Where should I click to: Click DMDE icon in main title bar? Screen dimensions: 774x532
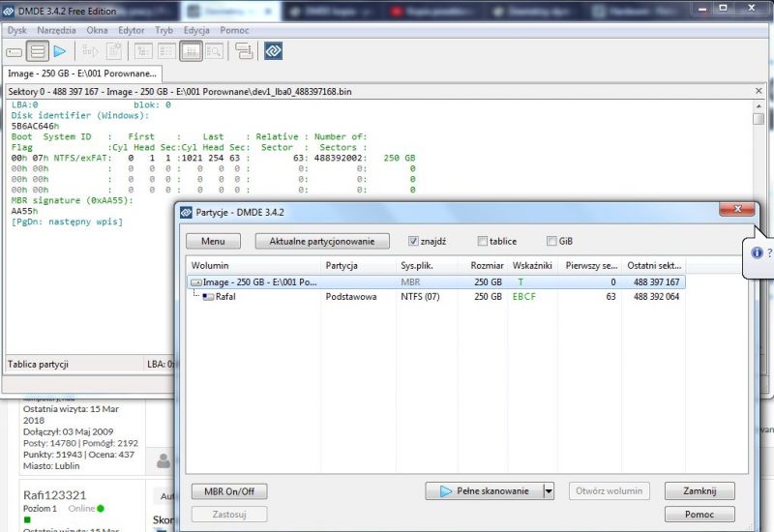point(9,11)
